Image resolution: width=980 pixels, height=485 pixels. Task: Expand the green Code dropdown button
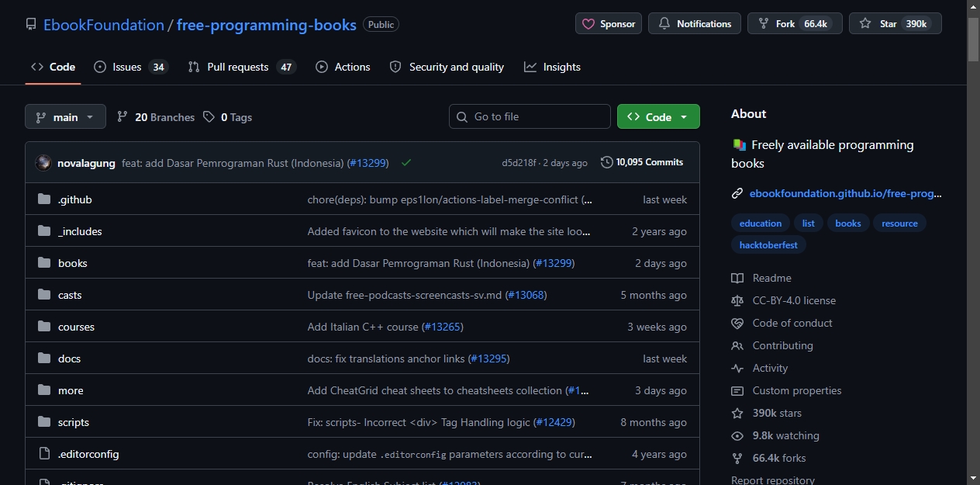pyautogui.click(x=658, y=116)
